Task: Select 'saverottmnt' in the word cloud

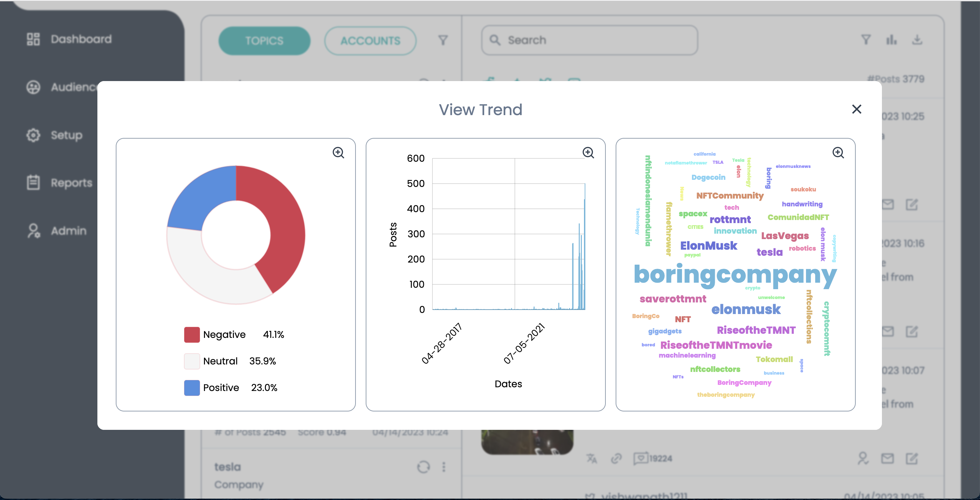Action: point(673,299)
